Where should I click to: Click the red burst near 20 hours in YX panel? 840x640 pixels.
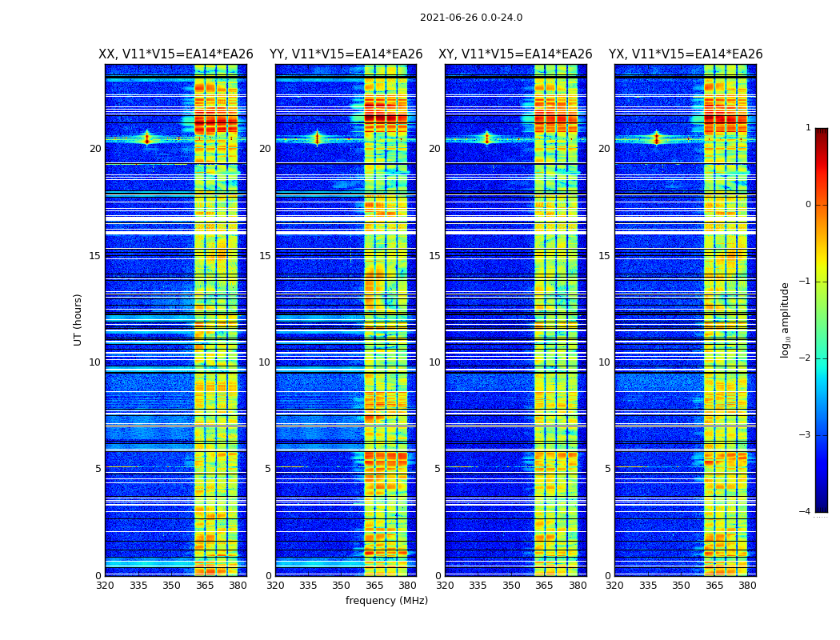656,138
